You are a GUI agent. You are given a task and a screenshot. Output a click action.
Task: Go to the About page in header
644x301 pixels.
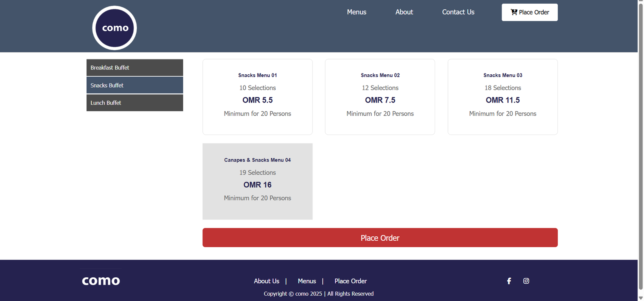click(404, 12)
